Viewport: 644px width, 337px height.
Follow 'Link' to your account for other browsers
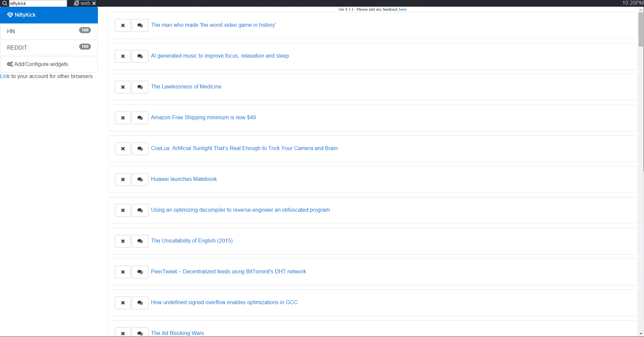[5, 76]
